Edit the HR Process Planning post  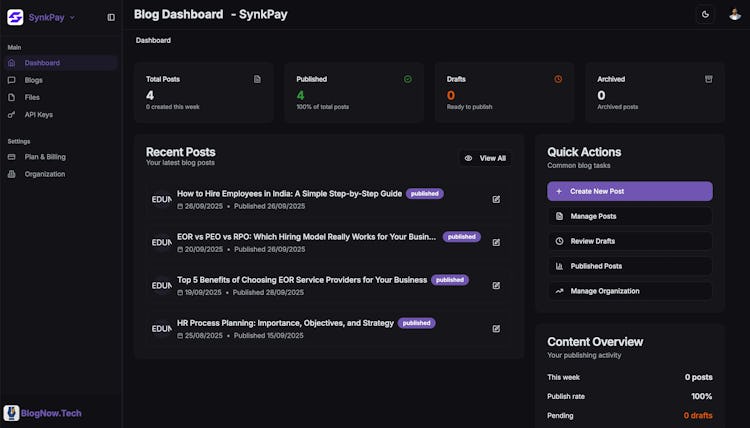[496, 328]
